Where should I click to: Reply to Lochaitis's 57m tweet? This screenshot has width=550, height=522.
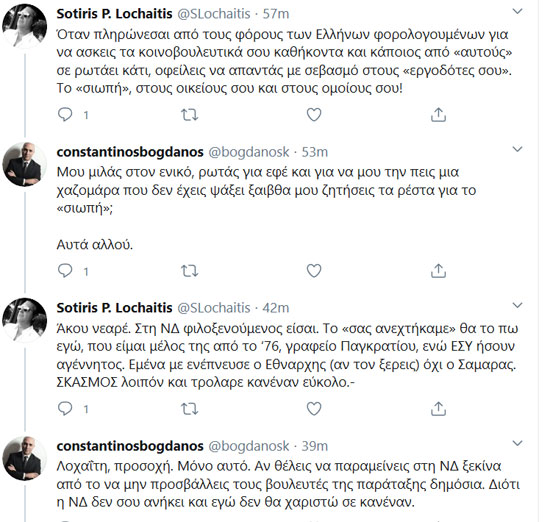tap(65, 115)
